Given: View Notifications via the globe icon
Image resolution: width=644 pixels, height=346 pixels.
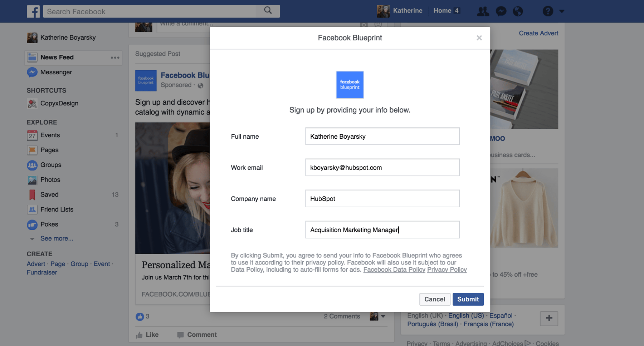Looking at the screenshot, I should coord(518,11).
